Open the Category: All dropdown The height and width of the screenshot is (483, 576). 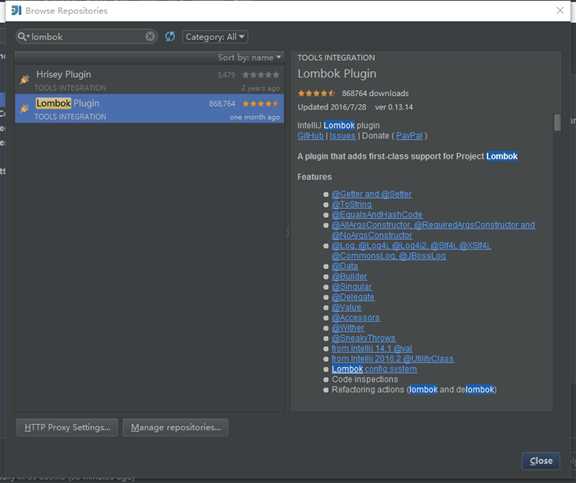pyautogui.click(x=215, y=37)
